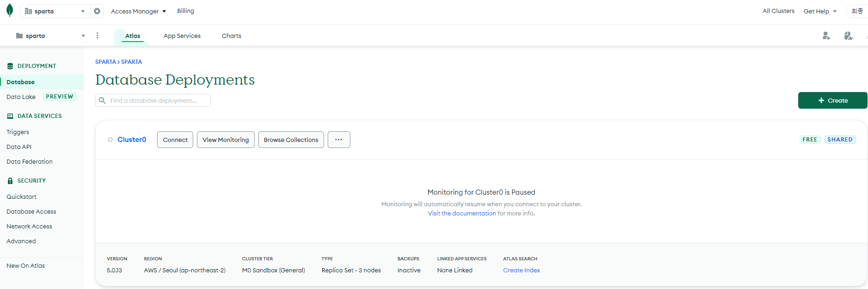Click the PREVIEW badge
The width and height of the screenshot is (868, 289).
pos(60,97)
